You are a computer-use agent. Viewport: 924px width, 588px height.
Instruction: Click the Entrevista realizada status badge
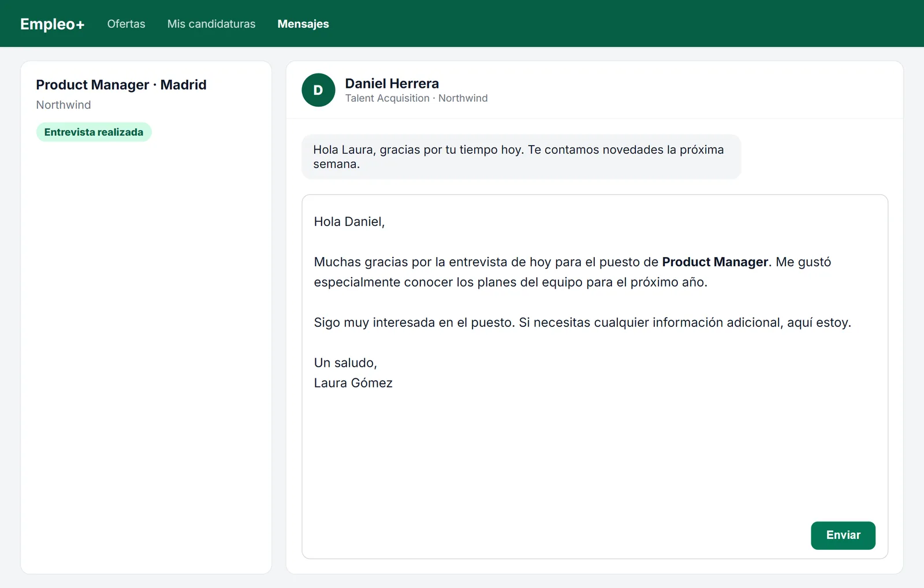pyautogui.click(x=94, y=132)
